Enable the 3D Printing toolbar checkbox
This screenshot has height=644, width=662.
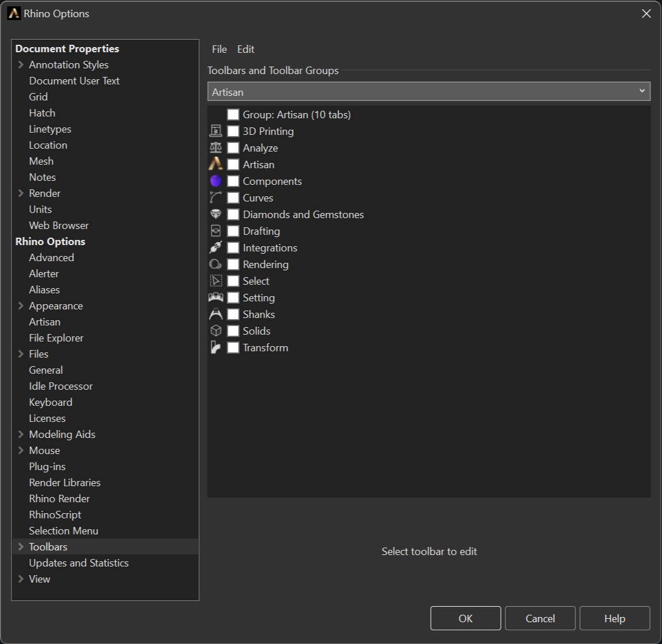(233, 131)
